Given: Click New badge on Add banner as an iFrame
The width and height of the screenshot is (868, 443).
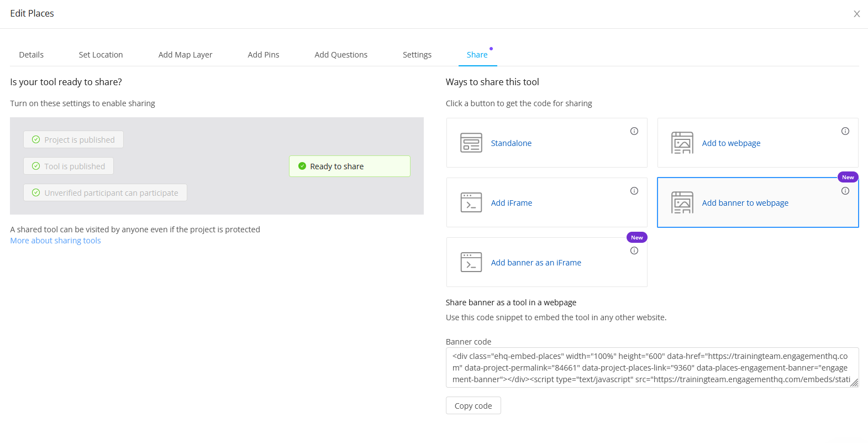Looking at the screenshot, I should point(637,237).
